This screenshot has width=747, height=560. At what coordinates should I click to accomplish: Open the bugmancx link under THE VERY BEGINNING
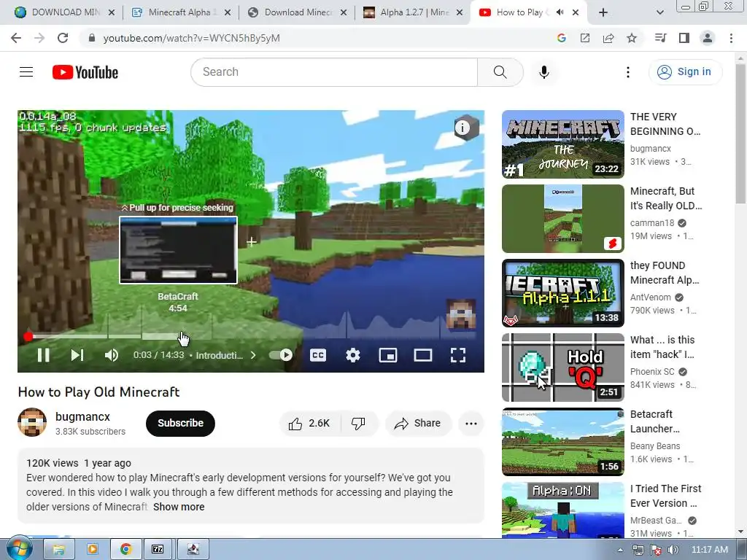651,149
